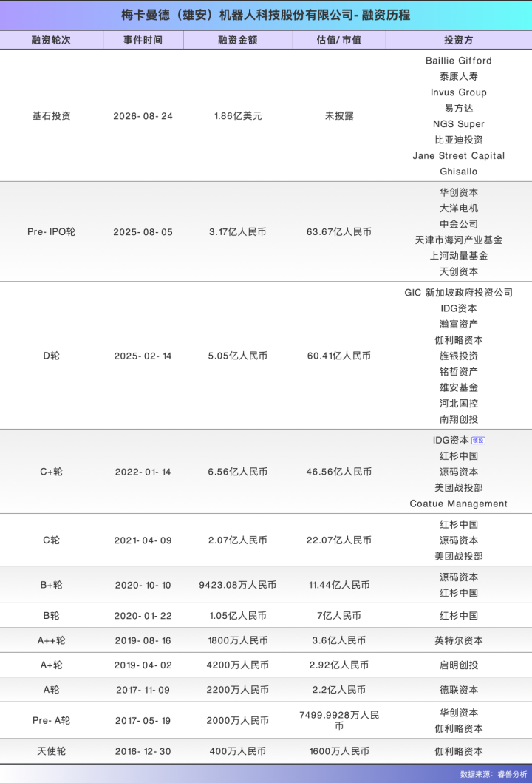
Task: Select the table title 梅卡曼德 融资历程
Action: coord(265,15)
